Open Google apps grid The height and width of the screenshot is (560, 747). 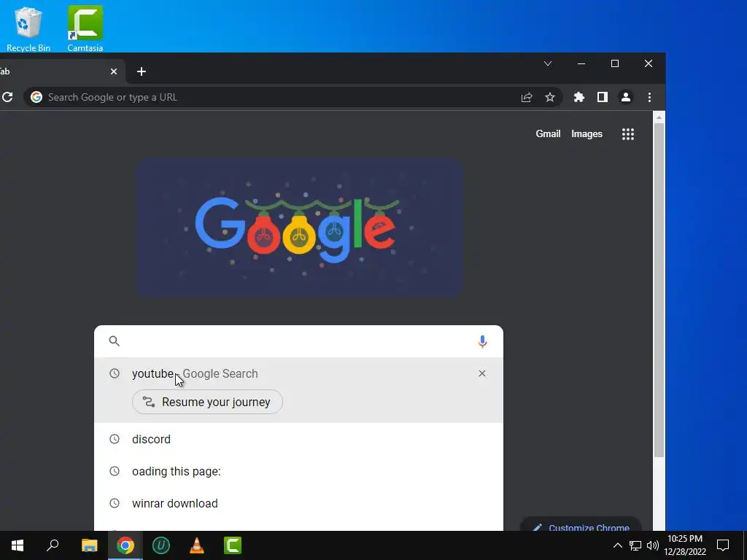[628, 134]
